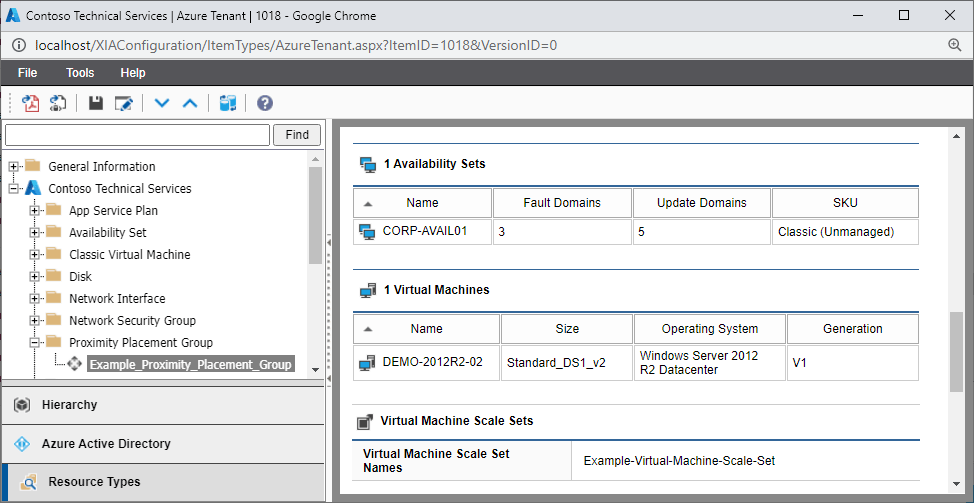Image resolution: width=974 pixels, height=503 pixels.
Task: Select the App Service Plan tree item
Action: click(114, 211)
